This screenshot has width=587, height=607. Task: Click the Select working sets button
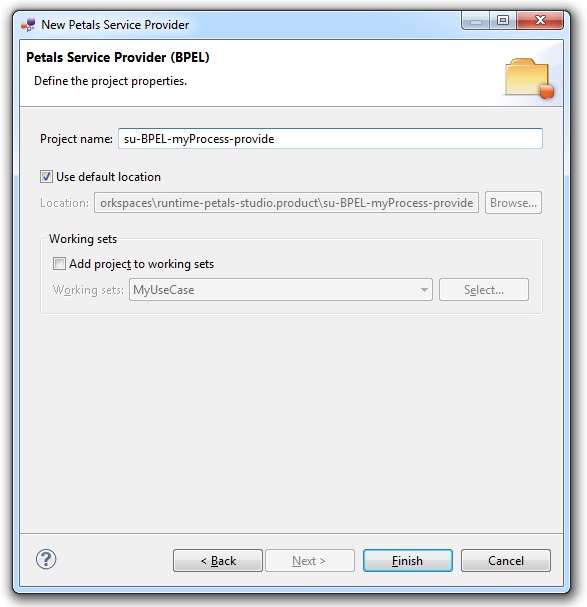[484, 290]
